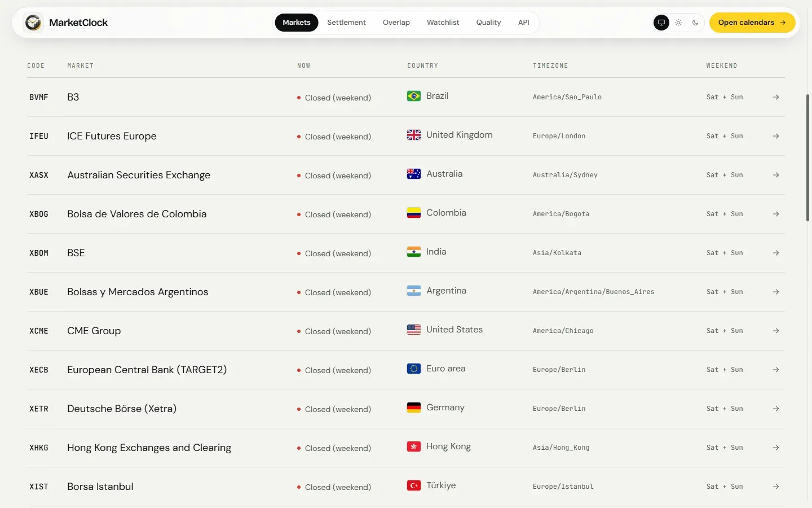Open Bolsas y Mercados Argentinos arrow
Image resolution: width=812 pixels, height=508 pixels.
tap(776, 292)
